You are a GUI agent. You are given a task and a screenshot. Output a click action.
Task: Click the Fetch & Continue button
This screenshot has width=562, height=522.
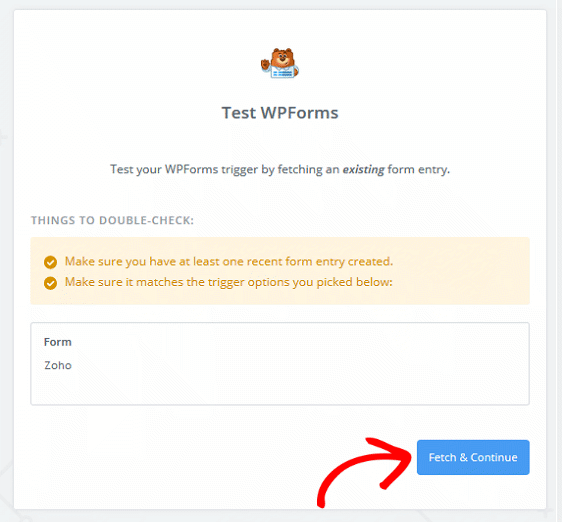(x=473, y=457)
